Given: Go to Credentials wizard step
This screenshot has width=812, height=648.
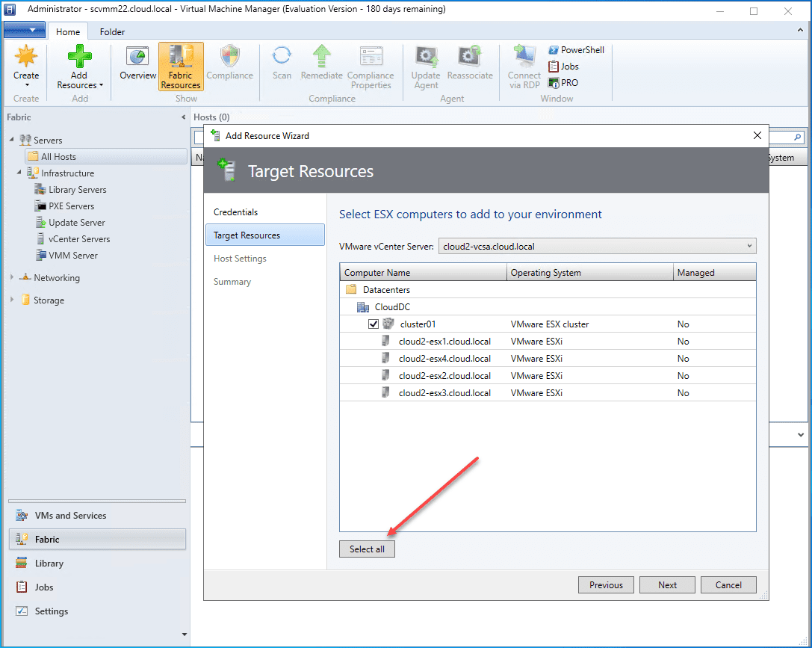Looking at the screenshot, I should click(x=236, y=212).
